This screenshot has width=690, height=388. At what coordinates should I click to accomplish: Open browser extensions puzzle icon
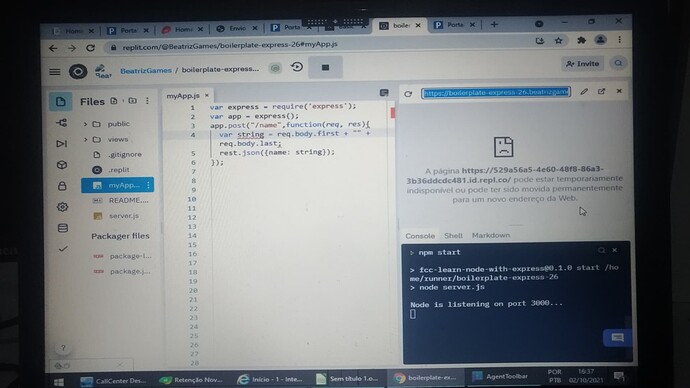coord(581,40)
